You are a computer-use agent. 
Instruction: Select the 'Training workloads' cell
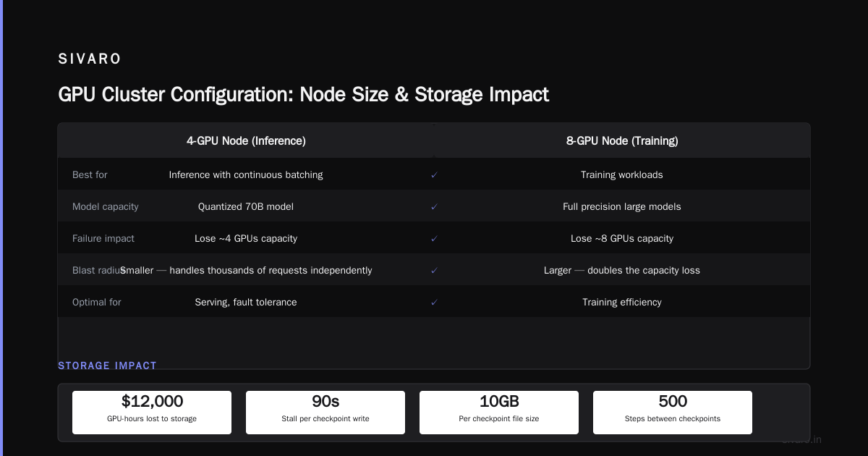tap(622, 175)
